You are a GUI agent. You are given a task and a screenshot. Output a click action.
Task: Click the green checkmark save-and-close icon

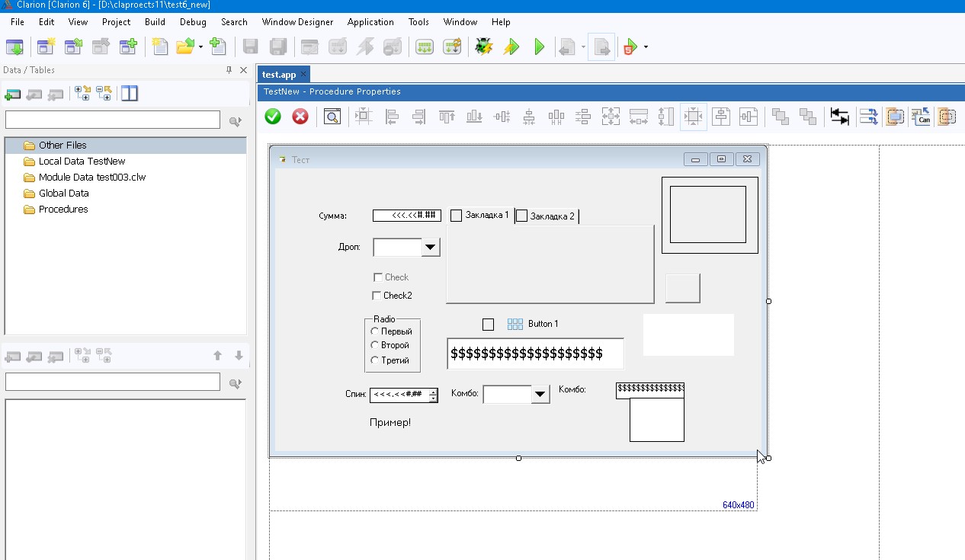[273, 117]
